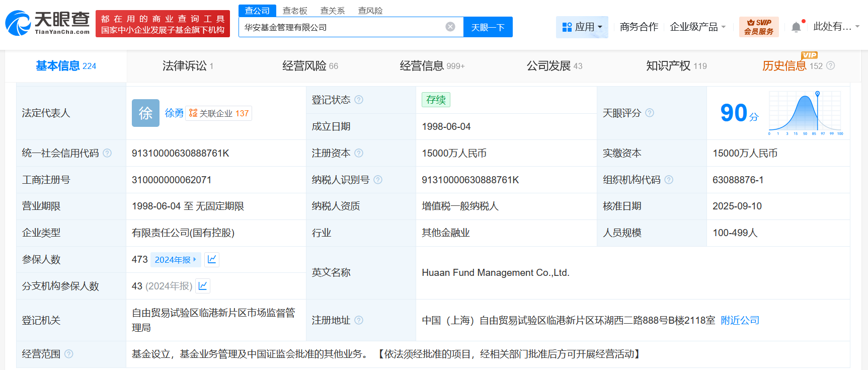Click the 天眼一下 search button
868x370 pixels.
point(488,27)
